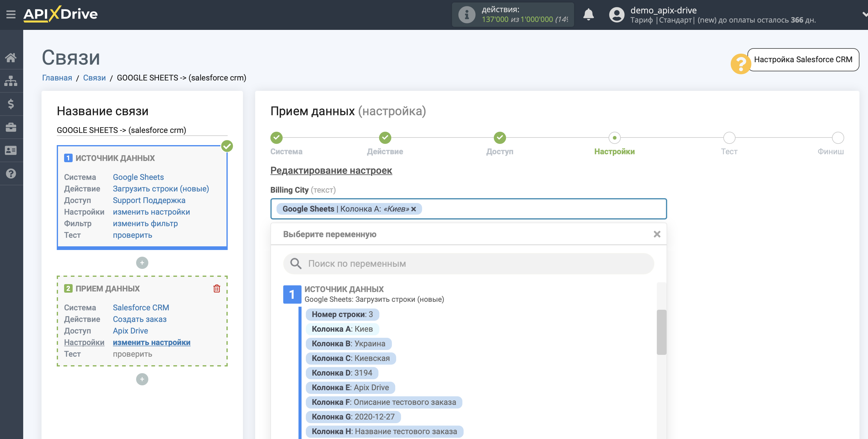The height and width of the screenshot is (439, 868).
Task: Add block with plus below source
Action: tap(142, 262)
